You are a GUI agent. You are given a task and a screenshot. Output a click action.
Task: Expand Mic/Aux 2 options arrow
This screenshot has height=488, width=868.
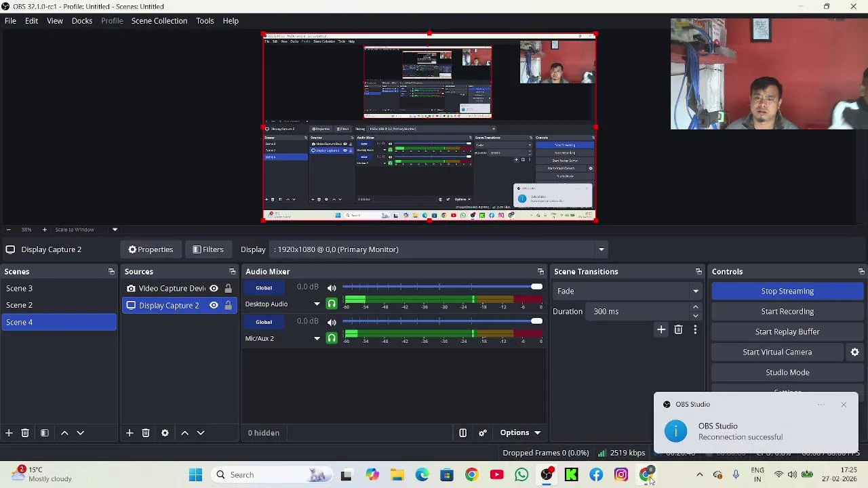coord(317,338)
